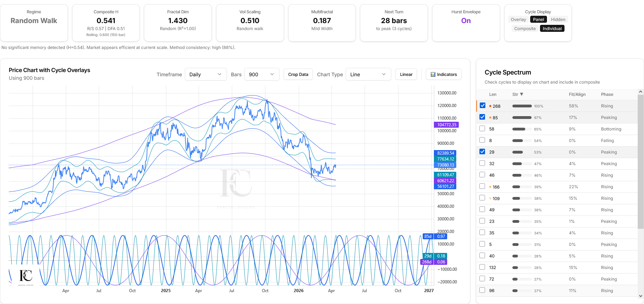644x304 pixels.
Task: Select Hidden cycle display mode
Action: click(x=558, y=20)
